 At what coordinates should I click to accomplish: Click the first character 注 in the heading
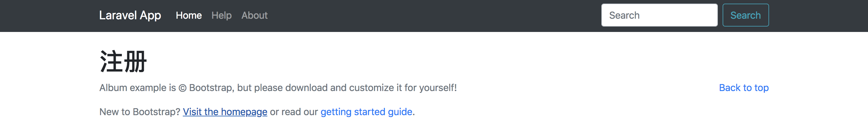click(111, 62)
